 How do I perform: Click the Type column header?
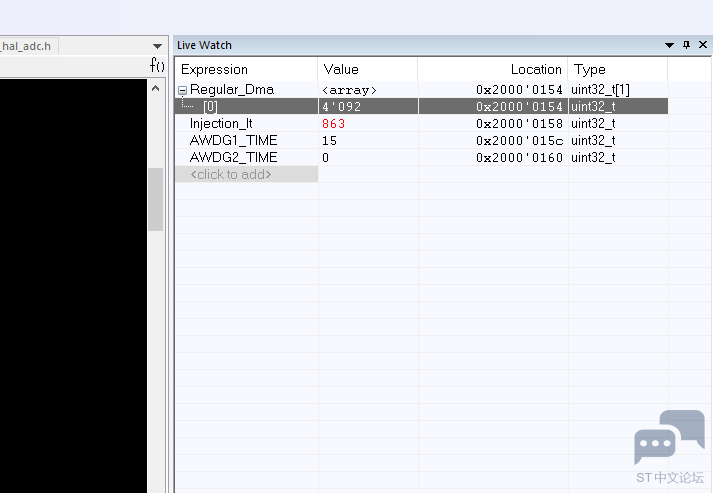pos(618,69)
